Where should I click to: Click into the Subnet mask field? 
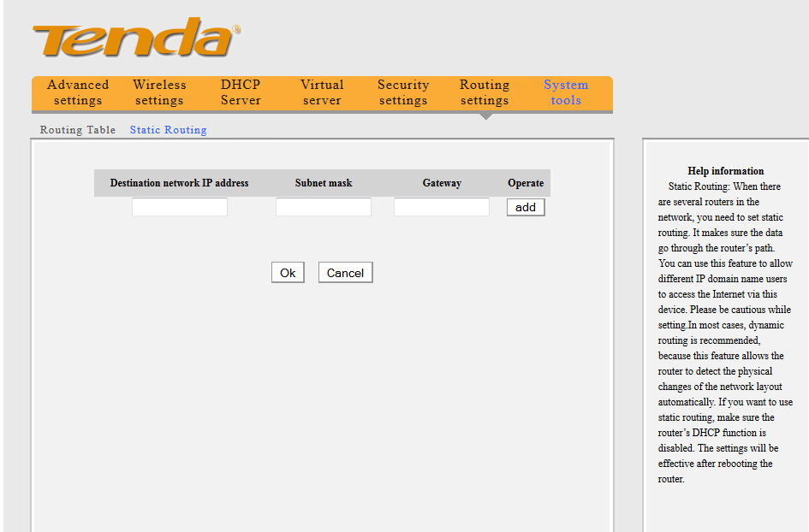pyautogui.click(x=324, y=207)
